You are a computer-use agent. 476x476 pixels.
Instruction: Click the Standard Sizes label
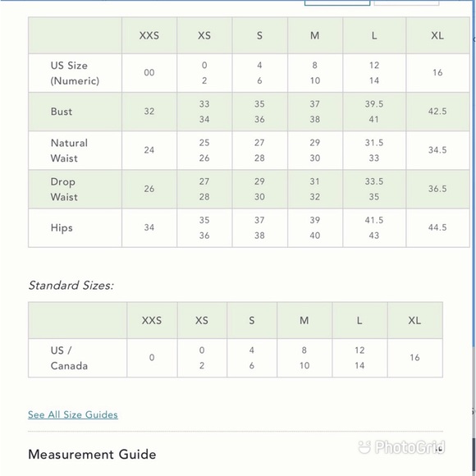click(x=71, y=286)
